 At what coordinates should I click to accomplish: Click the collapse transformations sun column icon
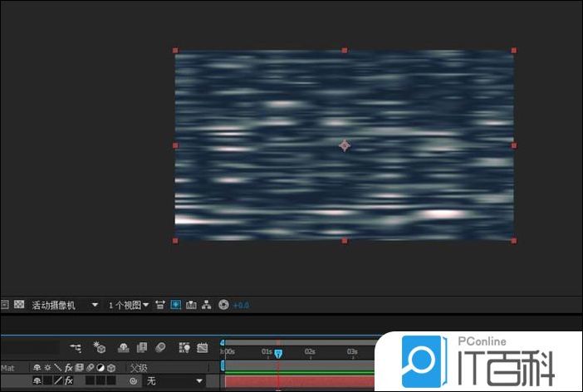click(47, 368)
